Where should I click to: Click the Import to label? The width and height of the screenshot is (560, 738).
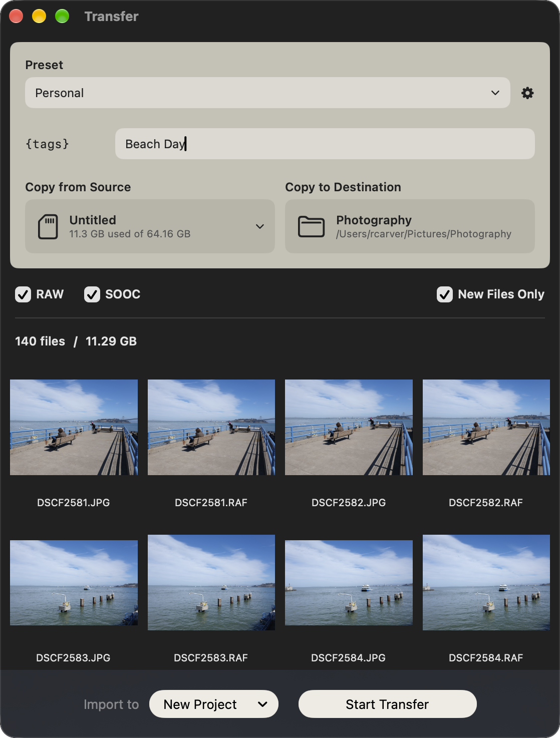[111, 704]
